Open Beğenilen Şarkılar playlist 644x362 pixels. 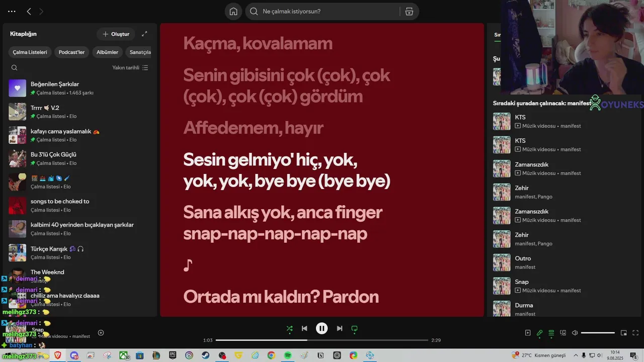coord(80,88)
